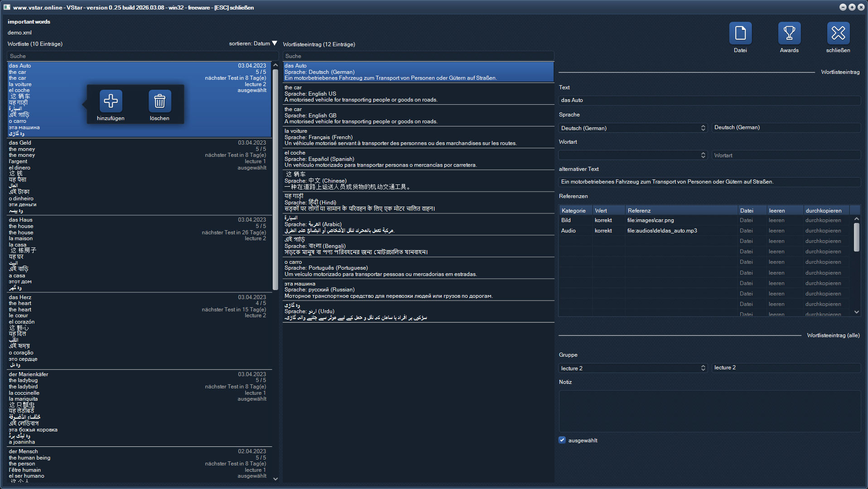Screen dimensions: 868x489
Task: Click durchkopieren for the car.png reference
Action: coord(823,220)
